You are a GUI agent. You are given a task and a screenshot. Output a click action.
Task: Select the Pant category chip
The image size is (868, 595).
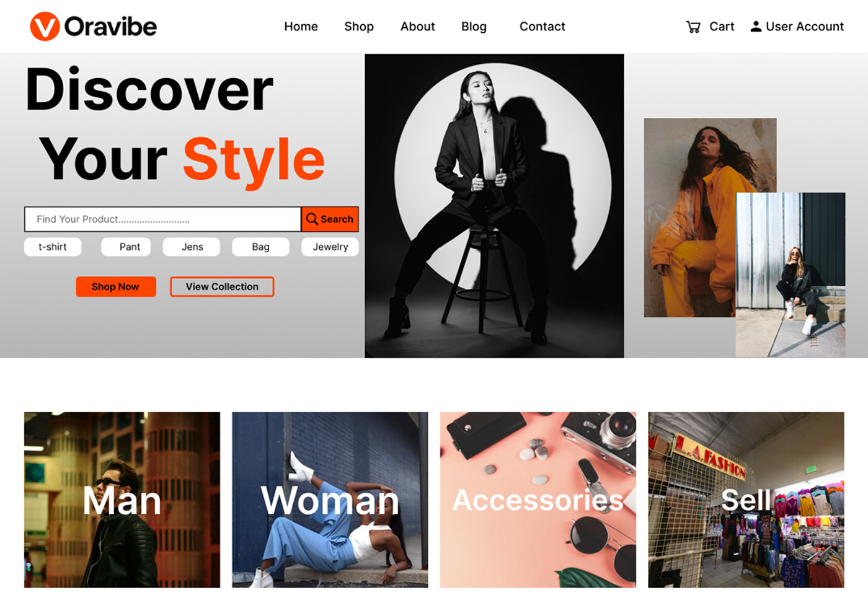126,247
